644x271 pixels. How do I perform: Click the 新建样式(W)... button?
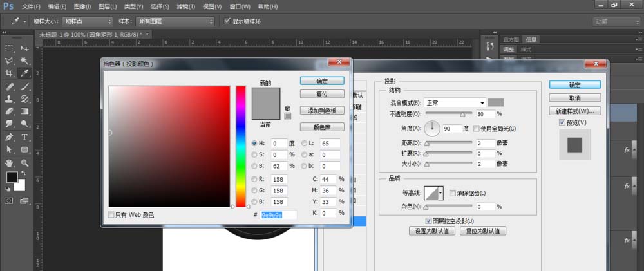[574, 111]
